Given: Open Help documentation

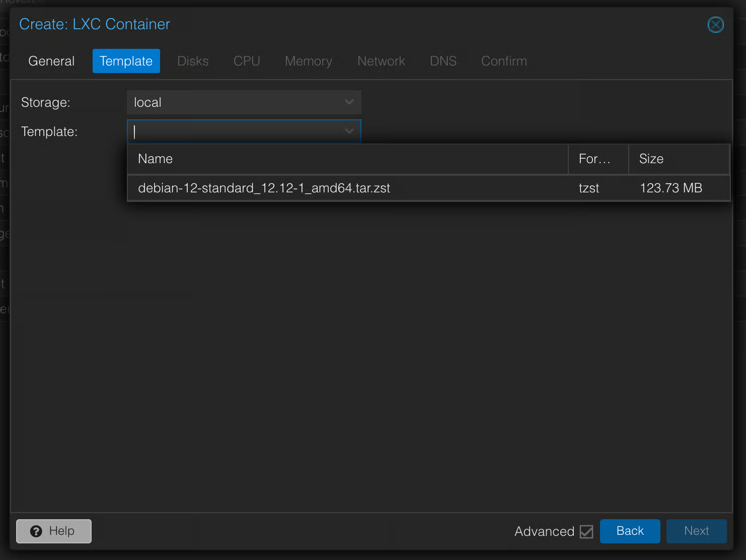Looking at the screenshot, I should point(54,531).
